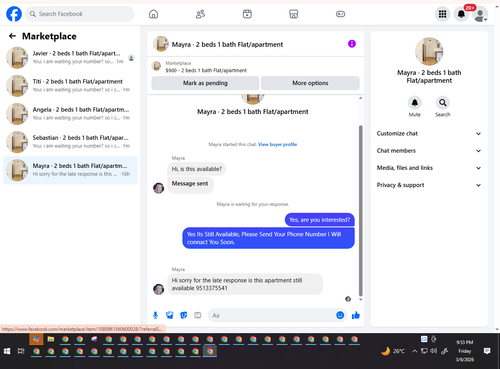Open the Gaming tab icon

340,14
